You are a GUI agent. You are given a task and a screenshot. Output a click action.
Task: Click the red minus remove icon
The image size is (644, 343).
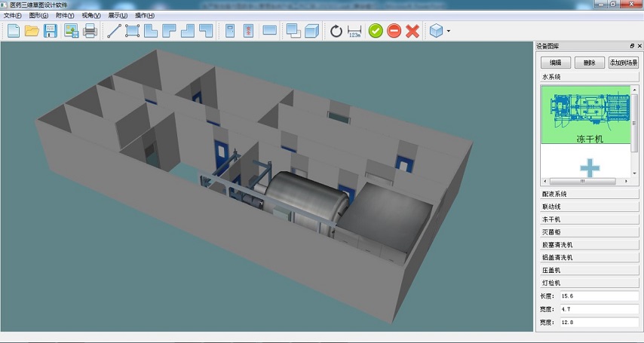[394, 31]
